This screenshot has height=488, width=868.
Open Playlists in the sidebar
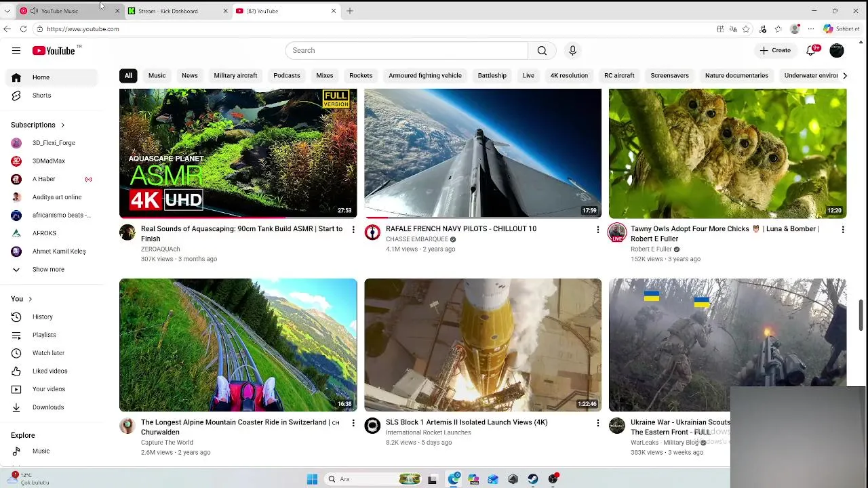[x=53, y=335]
